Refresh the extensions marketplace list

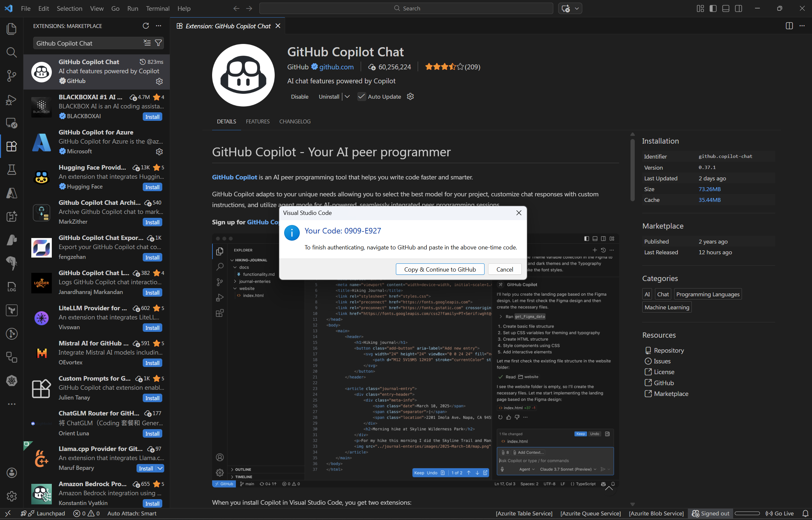[x=146, y=26]
